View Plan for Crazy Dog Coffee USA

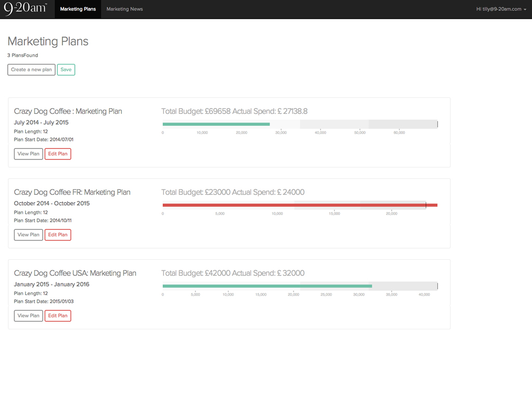[29, 316]
